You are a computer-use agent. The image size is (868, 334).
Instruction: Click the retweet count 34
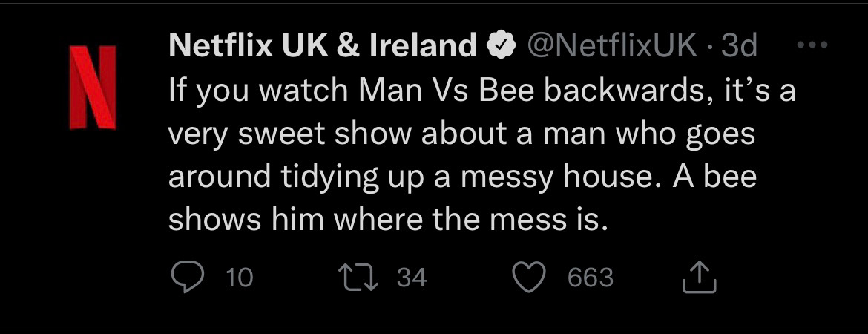(412, 278)
